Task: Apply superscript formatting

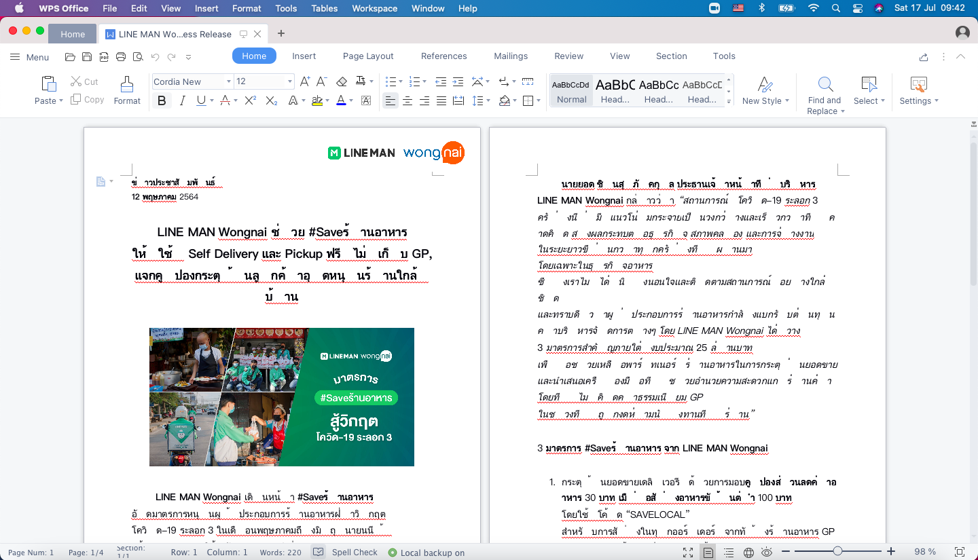Action: tap(250, 100)
